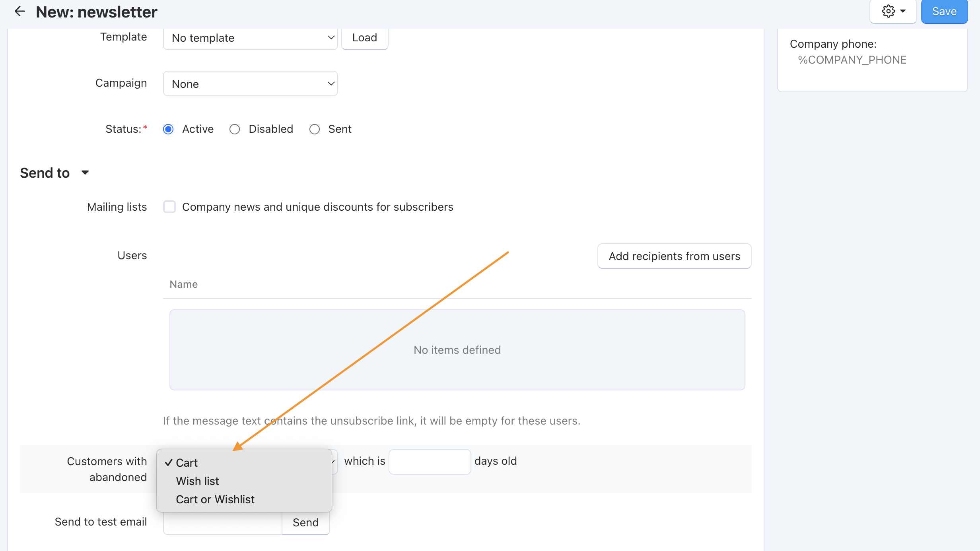Open the Template dropdown
Screen dimensions: 980x551
click(250, 38)
